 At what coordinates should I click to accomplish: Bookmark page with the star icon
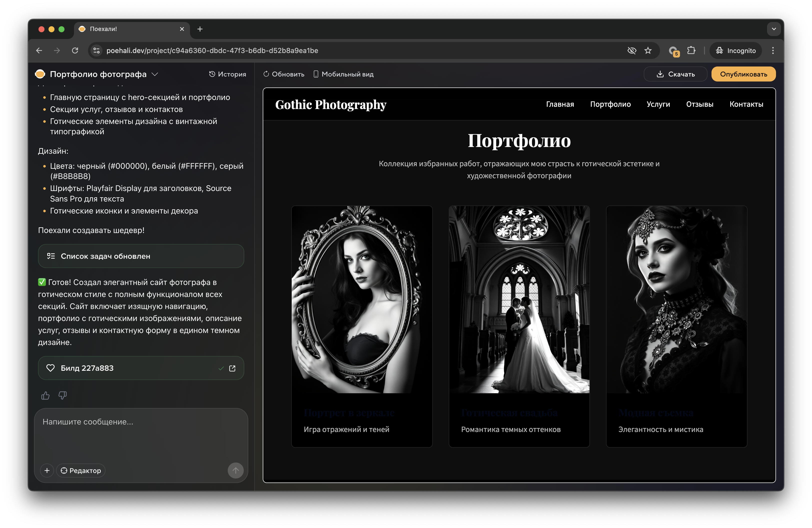click(x=648, y=50)
